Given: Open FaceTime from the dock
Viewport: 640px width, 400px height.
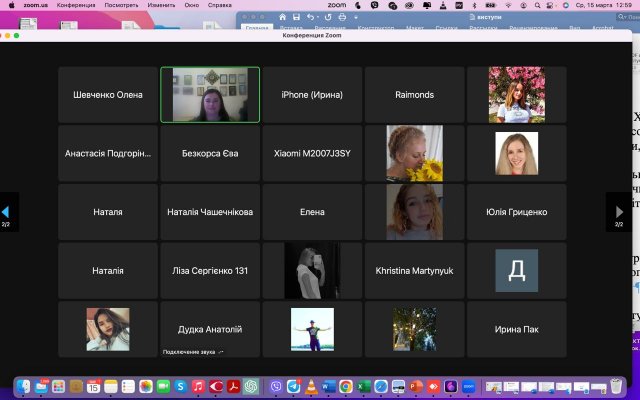Looking at the screenshot, I should tap(163, 386).
